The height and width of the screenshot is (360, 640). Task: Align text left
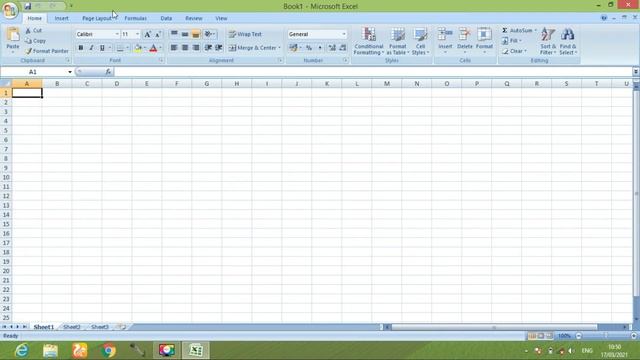pos(174,48)
